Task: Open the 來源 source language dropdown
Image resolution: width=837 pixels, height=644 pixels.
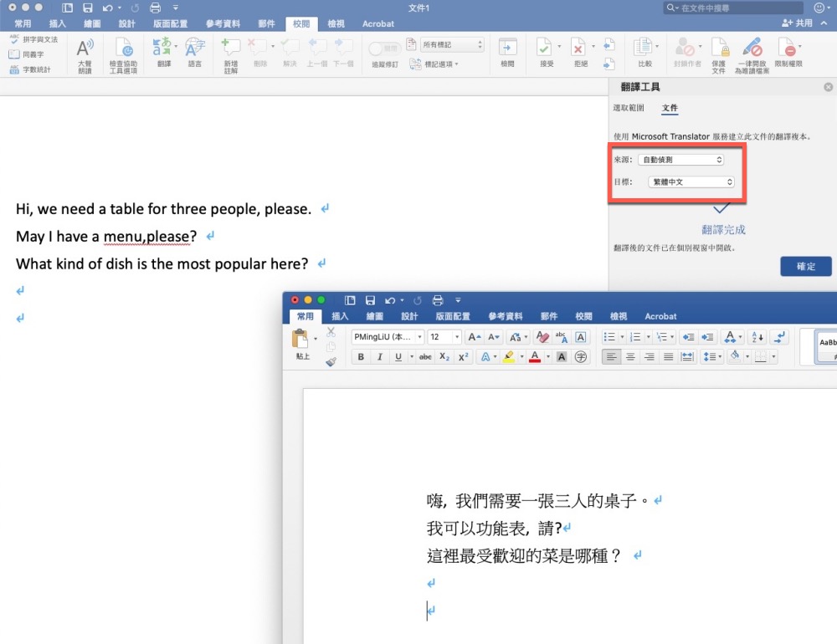Action: [x=680, y=160]
